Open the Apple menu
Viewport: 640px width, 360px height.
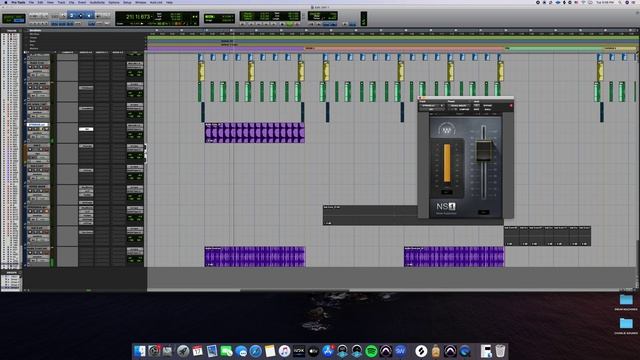[5, 2]
